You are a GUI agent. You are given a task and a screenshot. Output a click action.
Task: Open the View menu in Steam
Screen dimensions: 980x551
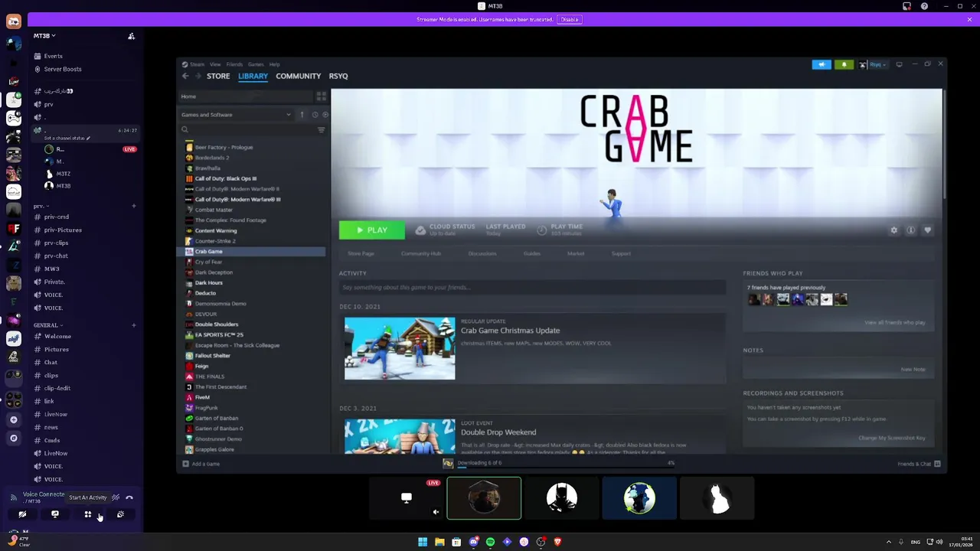coord(215,64)
